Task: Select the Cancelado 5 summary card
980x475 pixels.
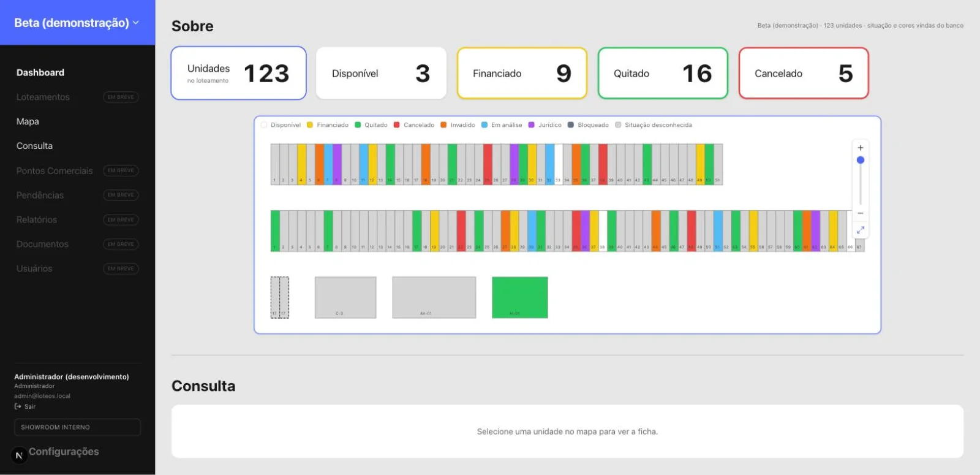Action: point(804,73)
